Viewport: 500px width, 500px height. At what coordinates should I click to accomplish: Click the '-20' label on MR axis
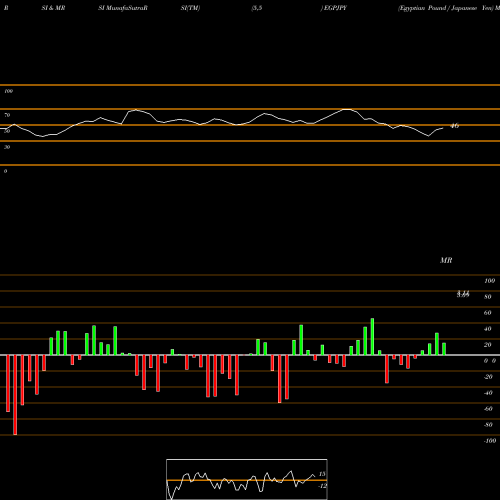click(x=488, y=377)
